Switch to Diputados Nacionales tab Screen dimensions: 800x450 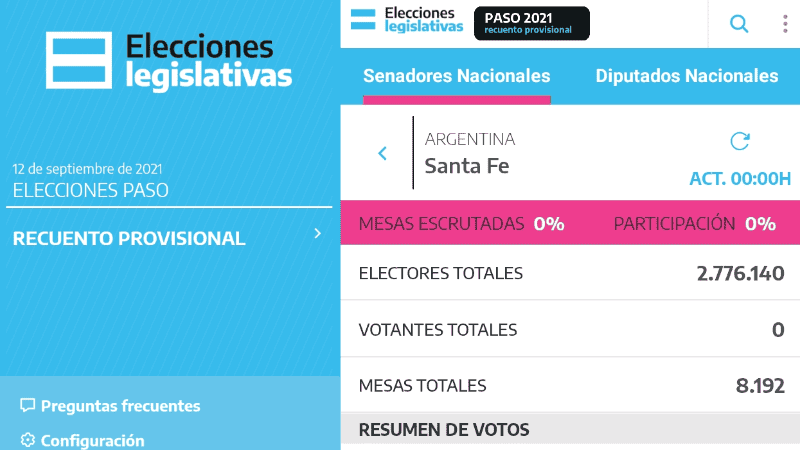click(686, 76)
